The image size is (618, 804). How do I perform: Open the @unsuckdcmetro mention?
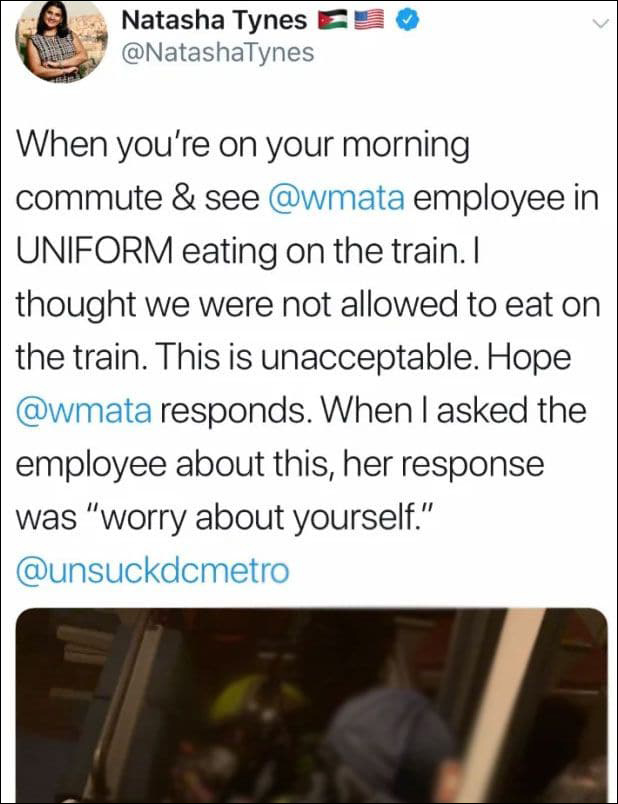point(153,571)
